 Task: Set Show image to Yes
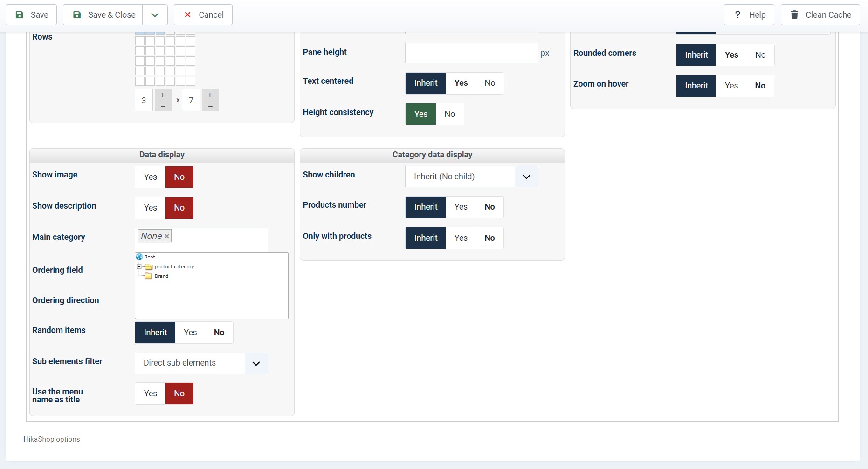pos(150,177)
